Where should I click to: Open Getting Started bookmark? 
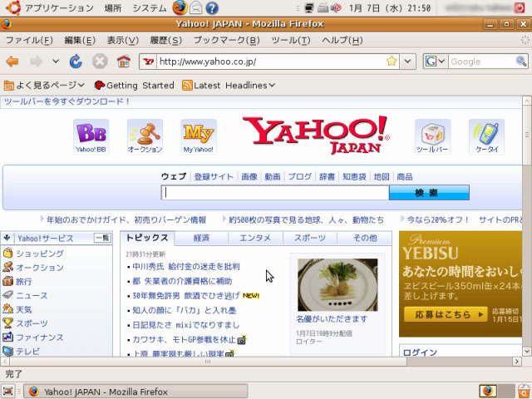(135, 85)
